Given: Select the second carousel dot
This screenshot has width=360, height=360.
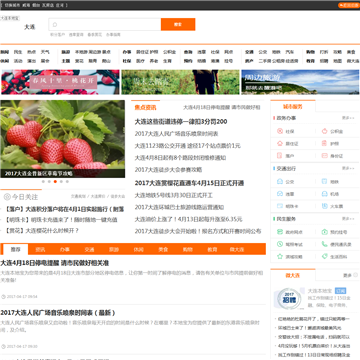Looking at the screenshot, I should tap(49, 182).
